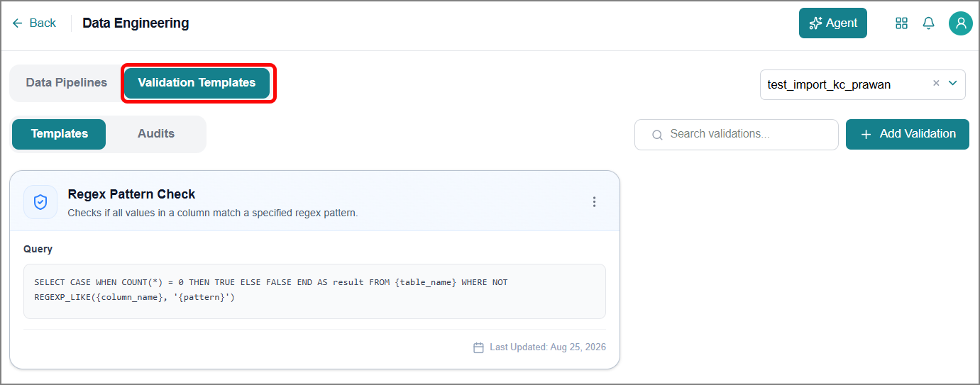Image resolution: width=980 pixels, height=385 pixels.
Task: Click the Query label
Action: (38, 250)
